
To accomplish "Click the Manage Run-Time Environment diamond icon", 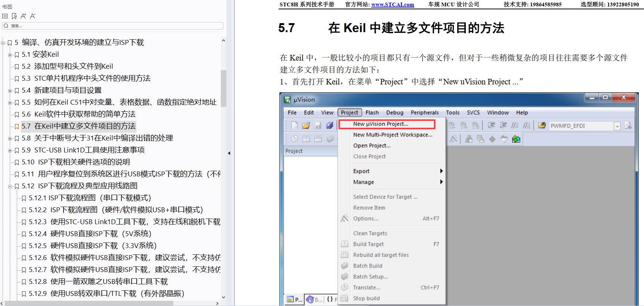I will coord(492,139).
